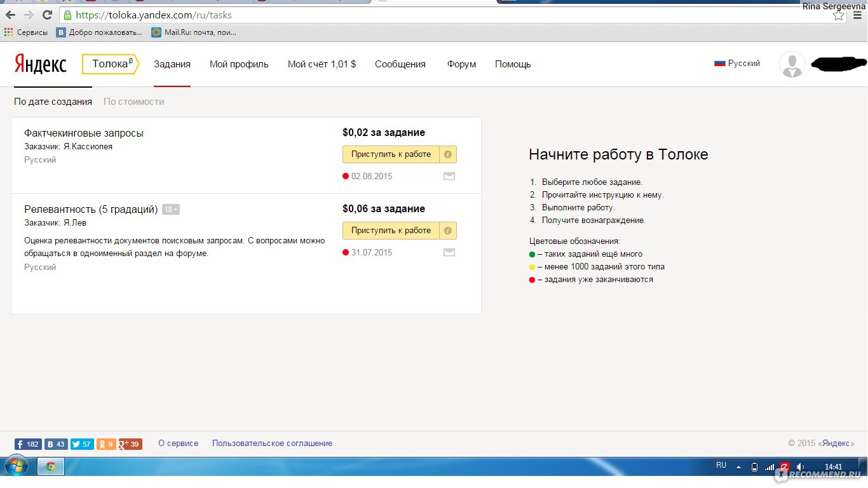Open the VK Добро пожаловать bookmark
This screenshot has height=488, width=868.
click(99, 32)
